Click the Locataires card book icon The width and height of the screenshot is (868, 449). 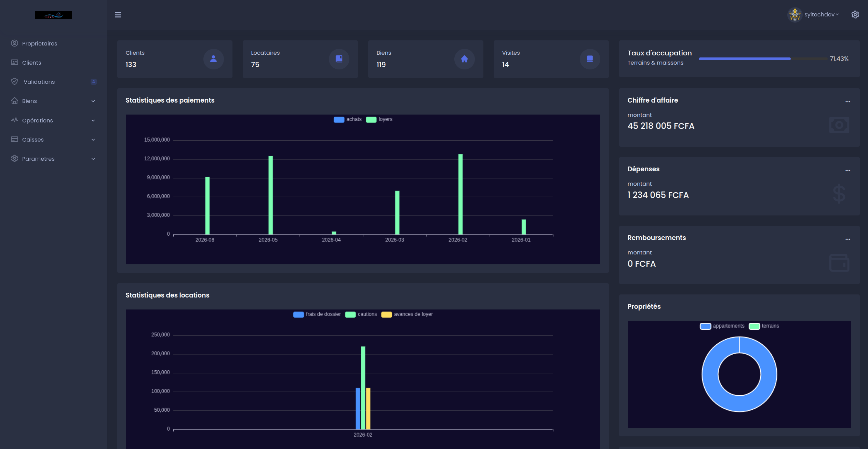[x=339, y=59]
